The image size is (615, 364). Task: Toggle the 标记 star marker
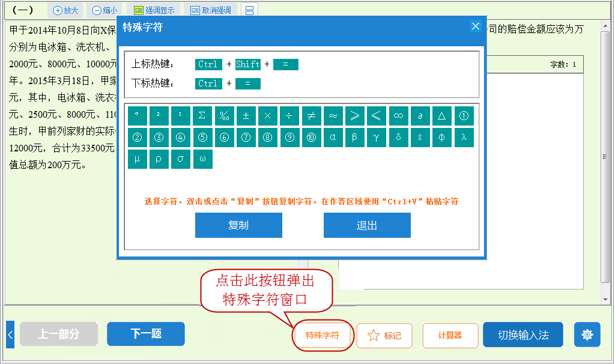click(384, 335)
